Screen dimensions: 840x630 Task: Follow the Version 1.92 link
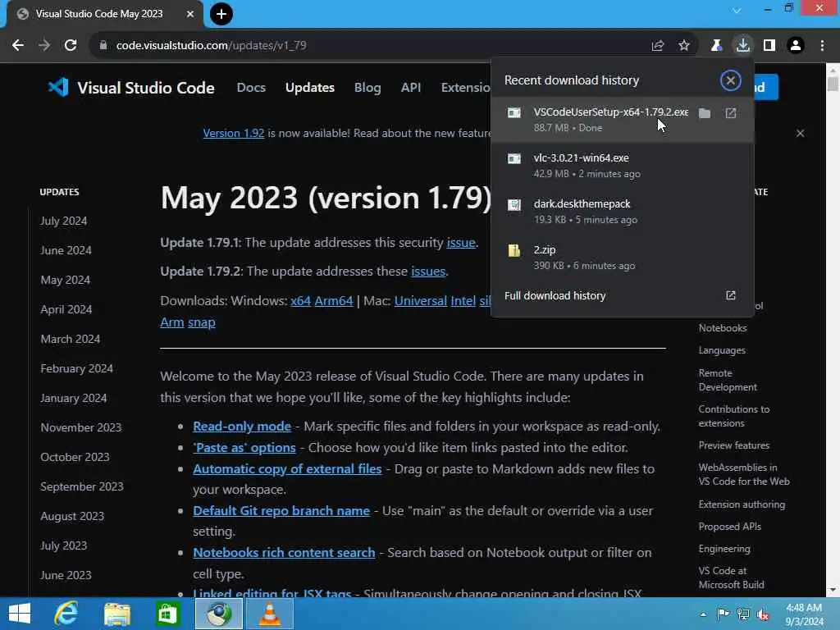coord(234,133)
